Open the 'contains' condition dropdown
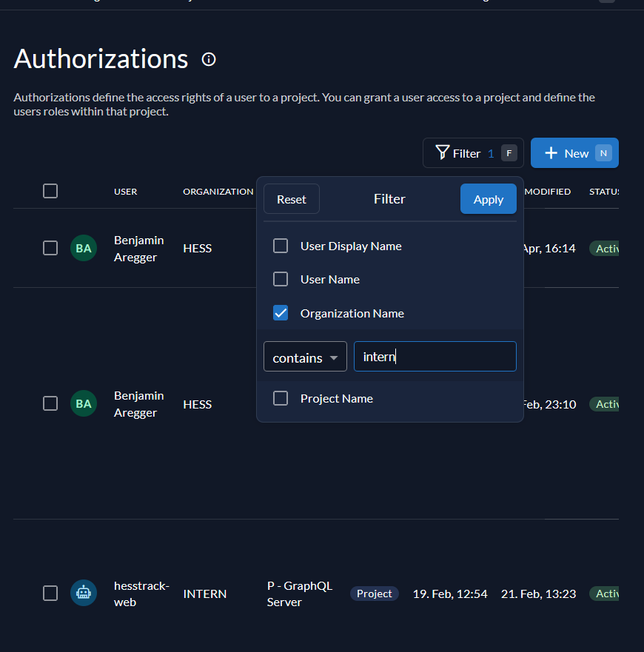Viewport: 644px width, 652px height. 305,357
